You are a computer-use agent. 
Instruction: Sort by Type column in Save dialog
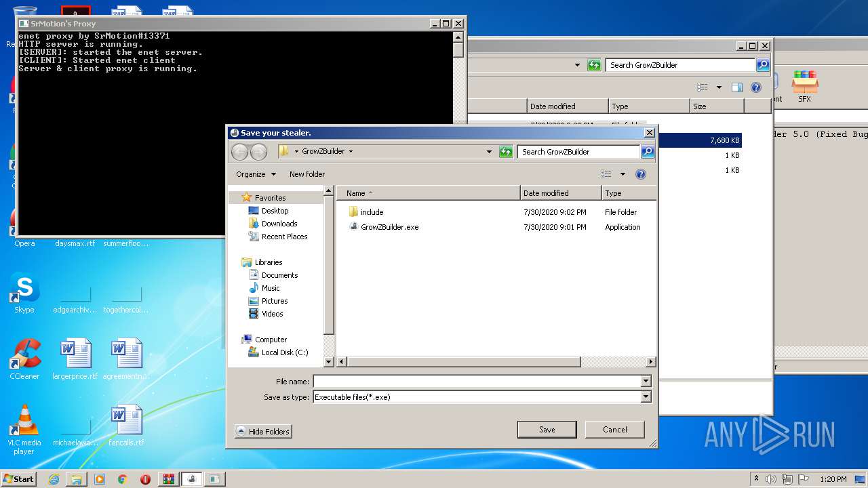(629, 193)
